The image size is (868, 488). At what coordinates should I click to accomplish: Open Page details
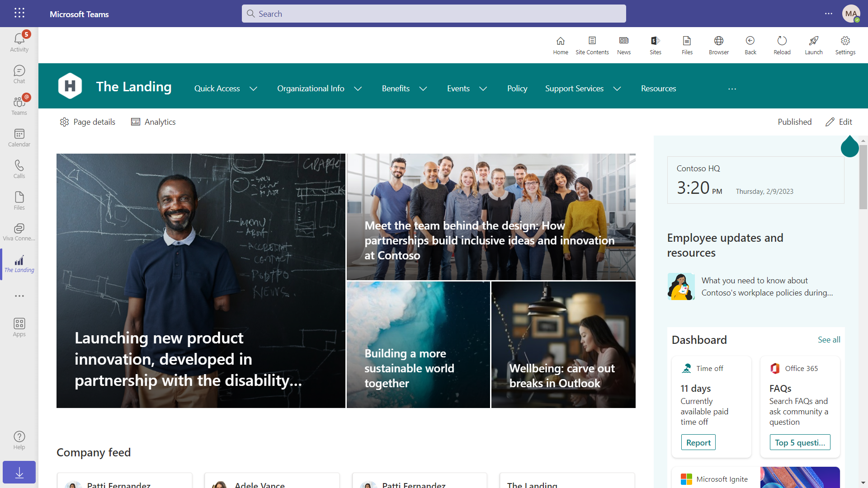(88, 122)
